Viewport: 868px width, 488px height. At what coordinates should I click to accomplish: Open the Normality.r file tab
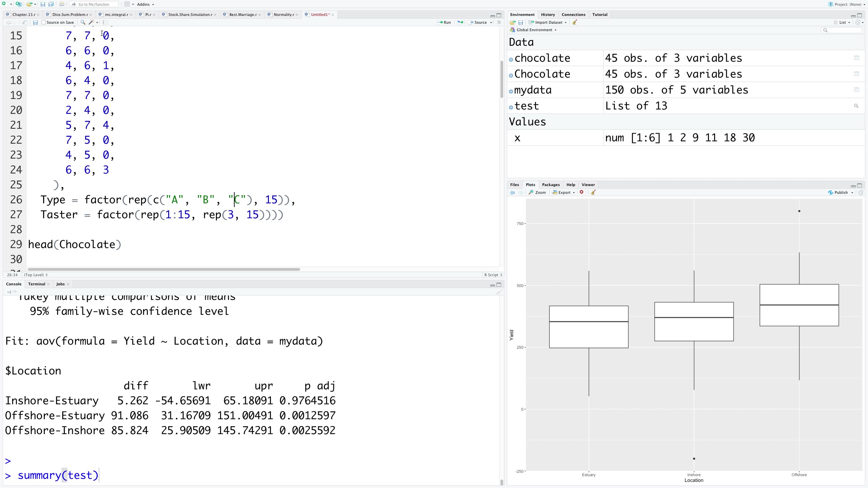coord(283,15)
